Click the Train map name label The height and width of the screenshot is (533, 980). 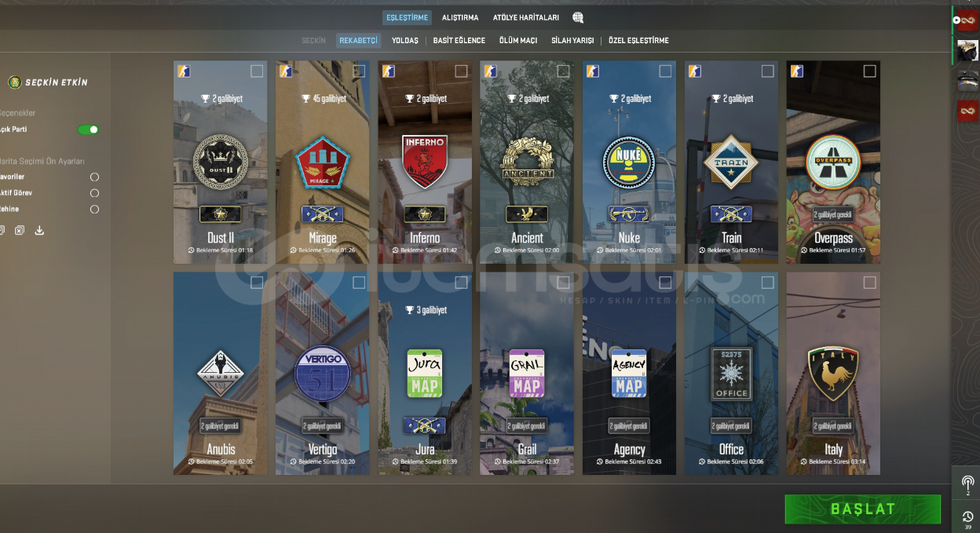[x=731, y=238]
